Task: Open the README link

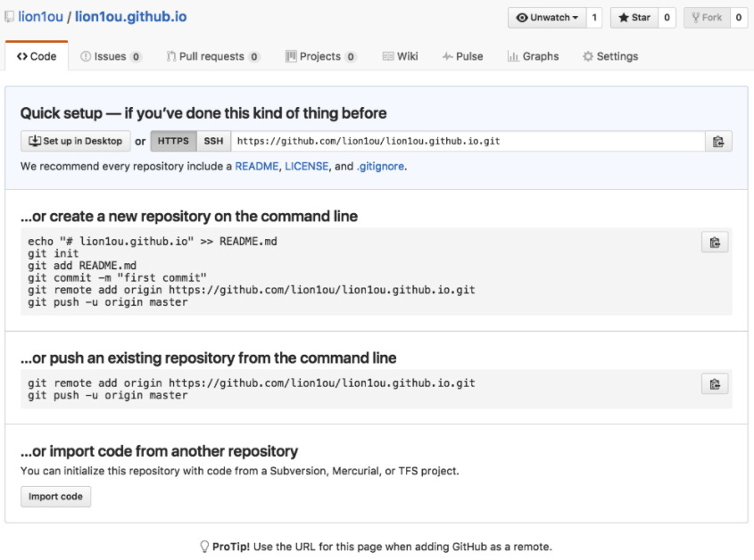Action: 257,166
